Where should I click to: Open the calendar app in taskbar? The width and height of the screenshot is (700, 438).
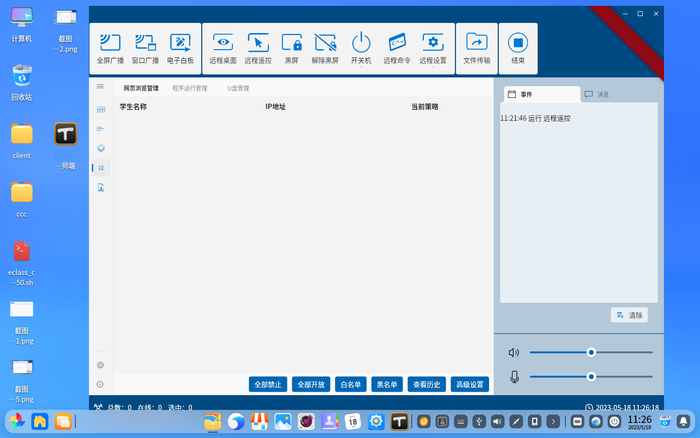click(x=353, y=422)
